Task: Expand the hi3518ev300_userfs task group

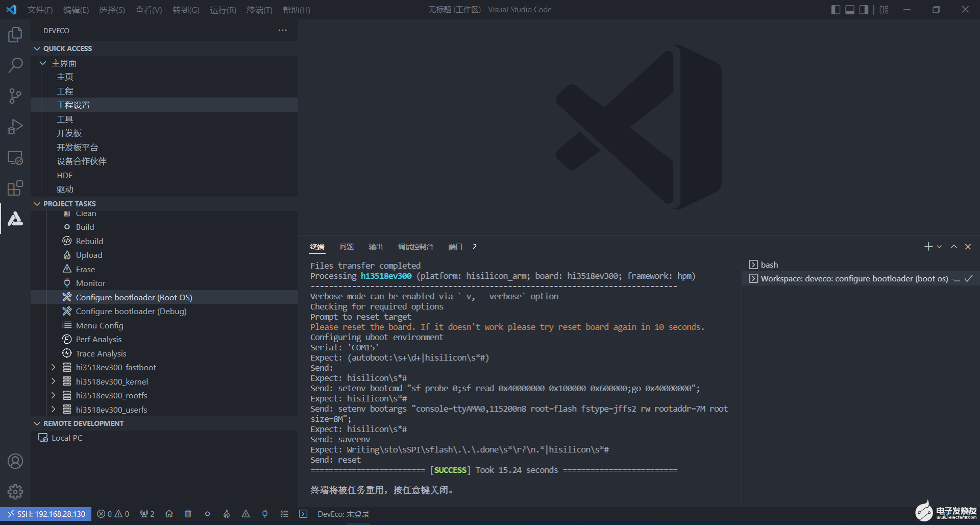Action: tap(53, 410)
